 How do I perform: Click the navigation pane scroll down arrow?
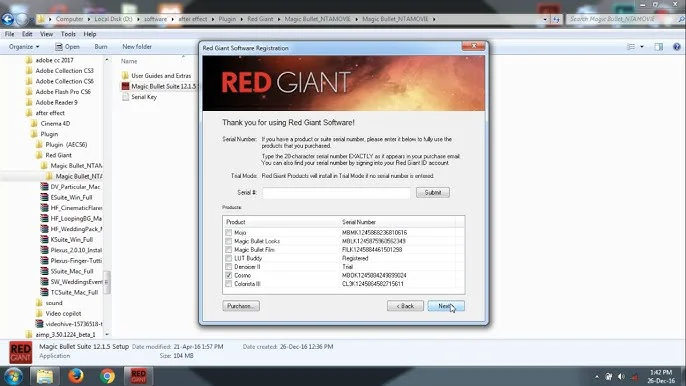pyautogui.click(x=107, y=334)
